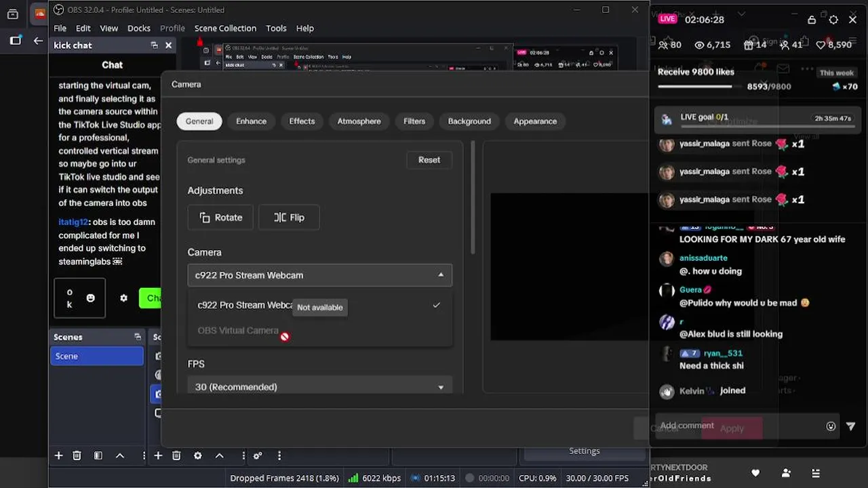Click the blocked icon near OBS Virtual Camera
This screenshot has width=868, height=488.
[x=285, y=336]
